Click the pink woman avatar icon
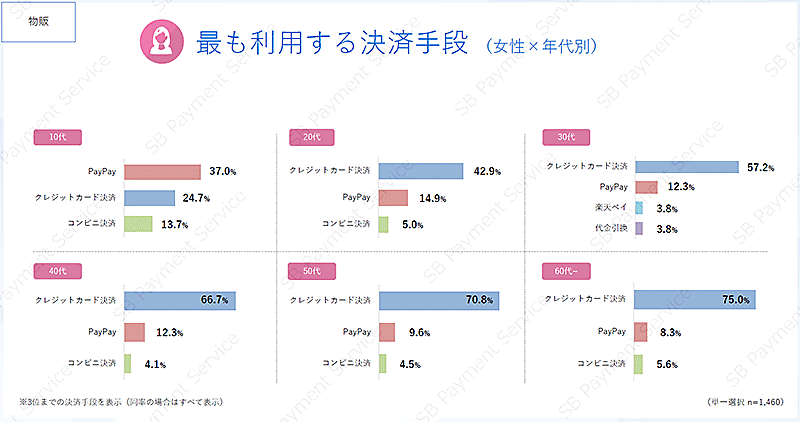800x422 pixels. [x=158, y=41]
